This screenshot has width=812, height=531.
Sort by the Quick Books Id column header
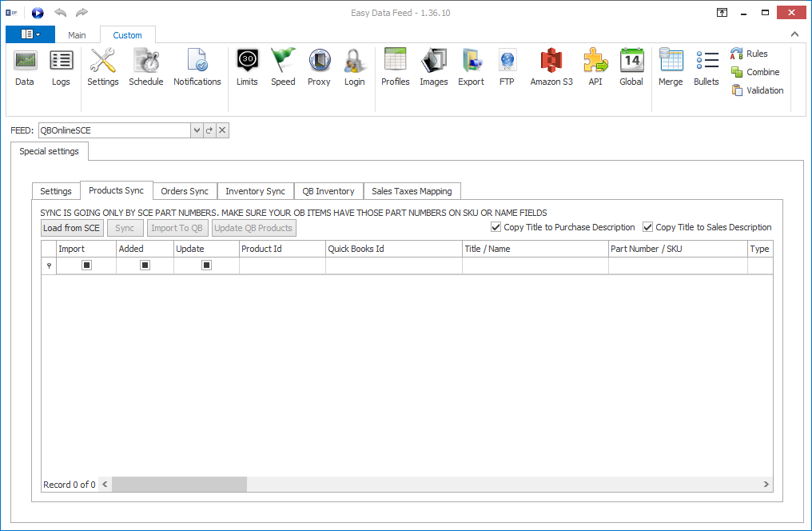(x=393, y=249)
